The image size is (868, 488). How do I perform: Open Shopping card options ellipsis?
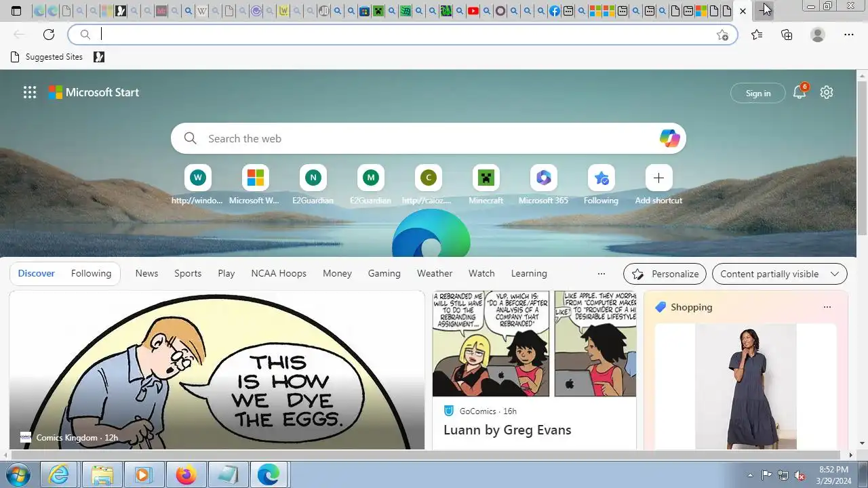pos(827,307)
